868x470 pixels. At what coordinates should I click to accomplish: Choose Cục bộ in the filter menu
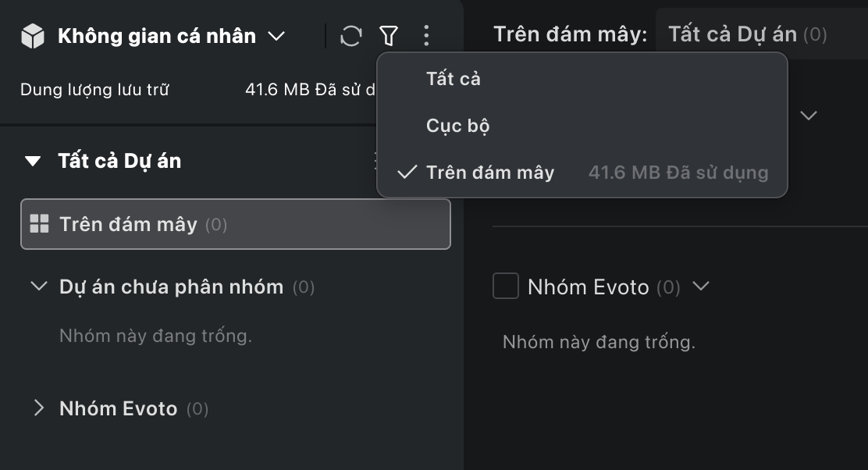pyautogui.click(x=457, y=126)
